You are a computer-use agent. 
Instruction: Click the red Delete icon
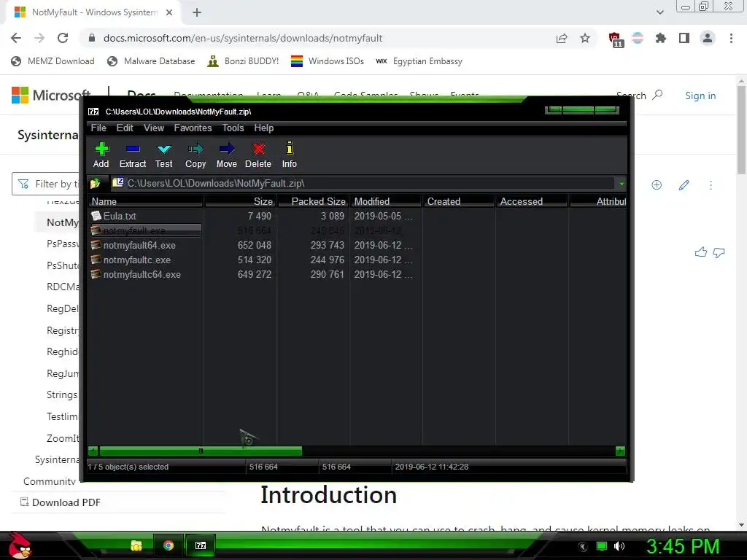[x=258, y=155]
